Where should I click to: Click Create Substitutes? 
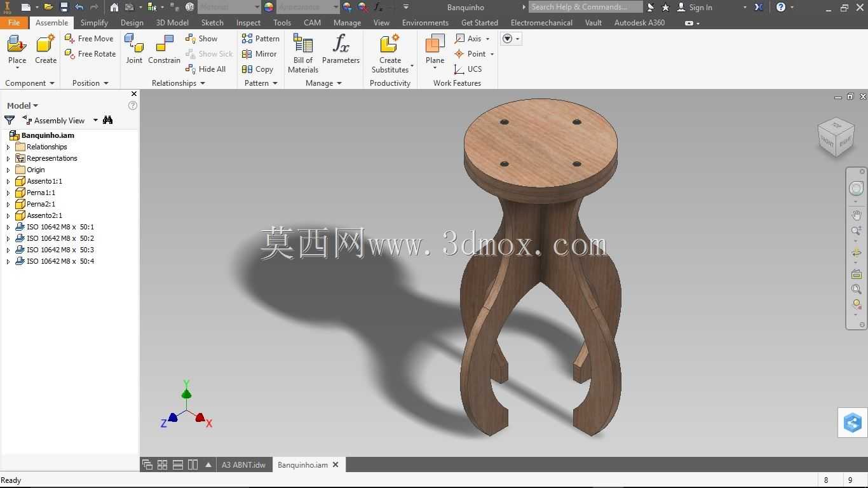[x=390, y=53]
